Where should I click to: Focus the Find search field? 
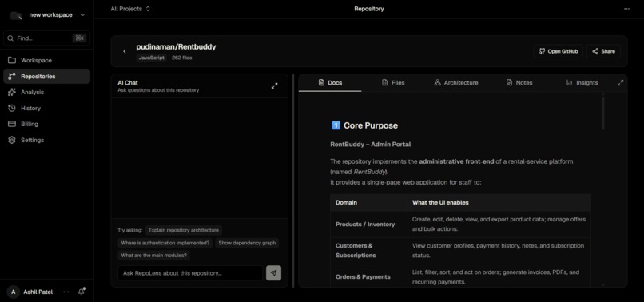pyautogui.click(x=47, y=38)
